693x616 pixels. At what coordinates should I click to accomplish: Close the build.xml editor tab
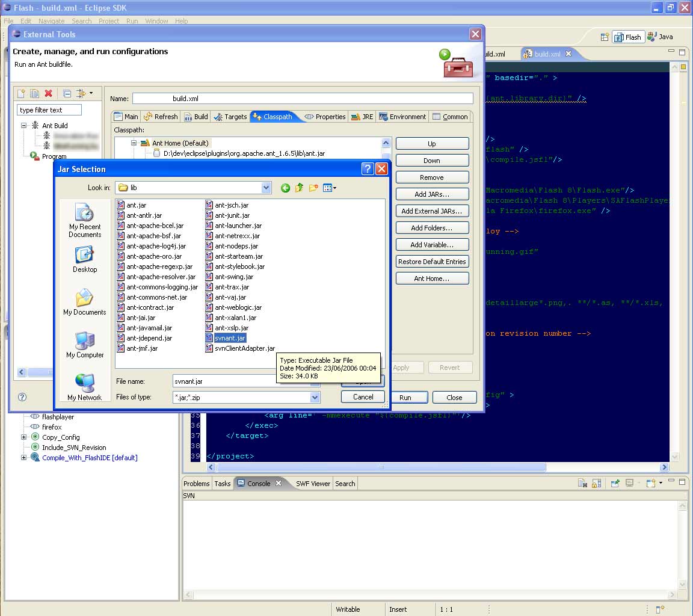(x=568, y=54)
